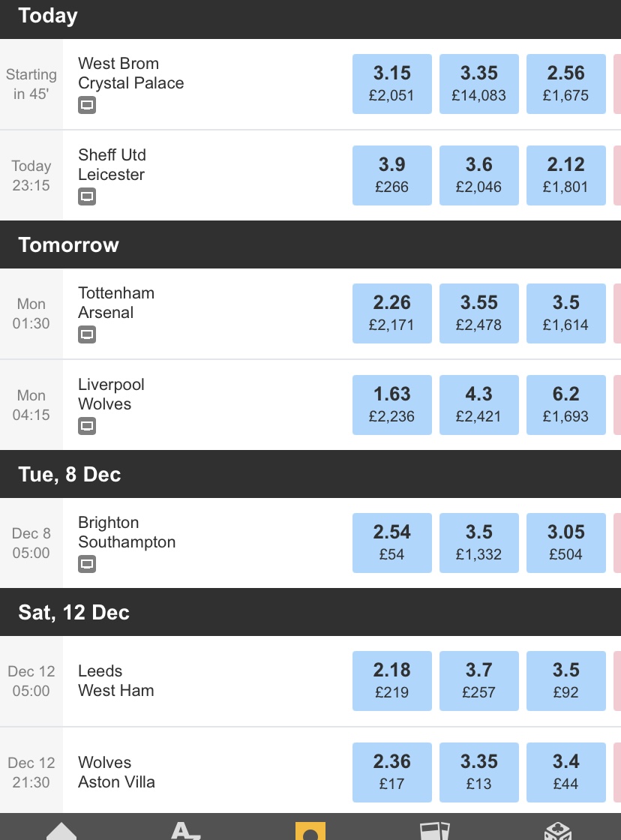Image resolution: width=621 pixels, height=840 pixels.
Task: Back West Brom at 3.15
Action: point(392,84)
